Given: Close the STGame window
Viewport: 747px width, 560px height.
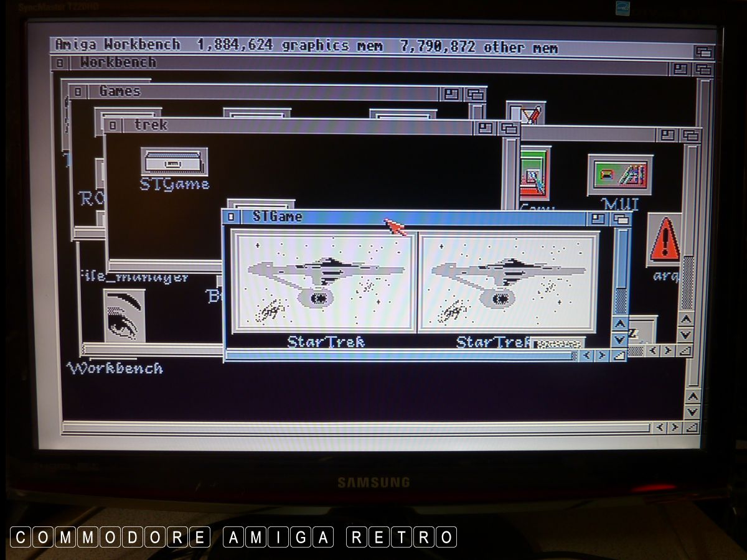Looking at the screenshot, I should click(x=232, y=217).
